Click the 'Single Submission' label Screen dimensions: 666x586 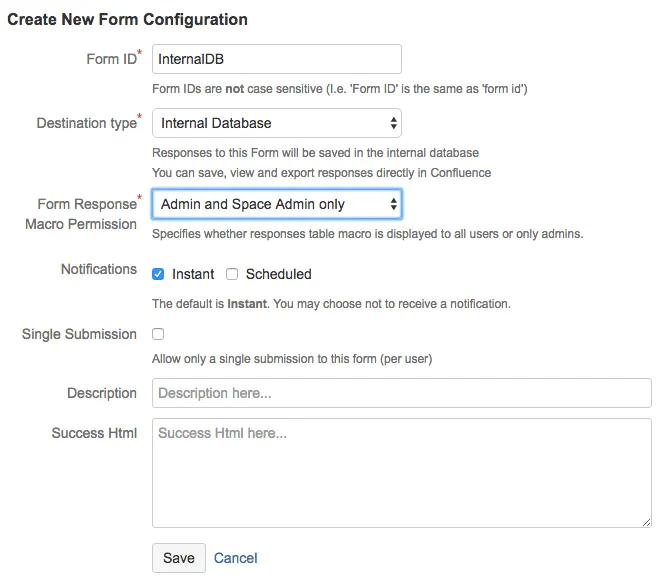(79, 334)
